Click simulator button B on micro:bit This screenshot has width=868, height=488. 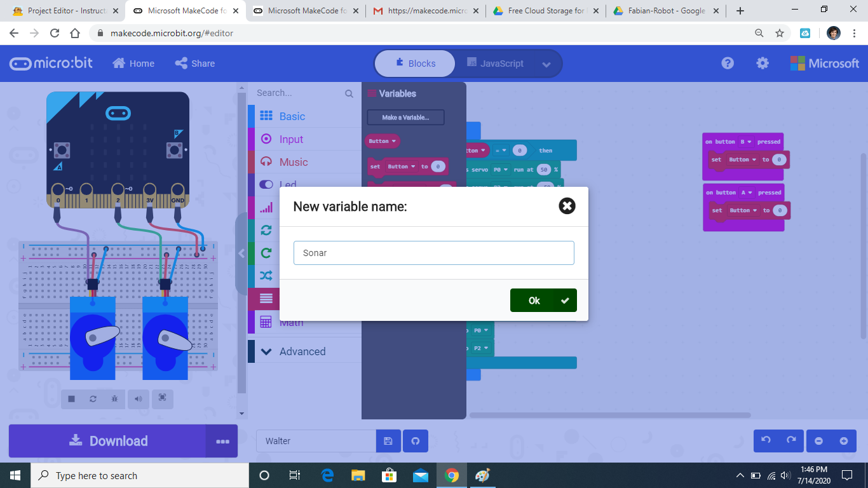174,150
